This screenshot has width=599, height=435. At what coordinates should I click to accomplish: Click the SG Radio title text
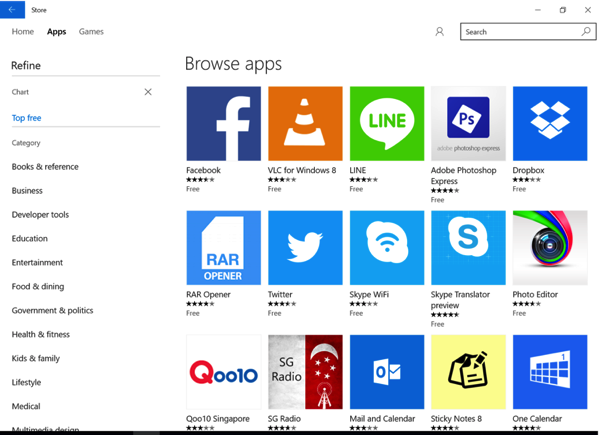pos(284,419)
